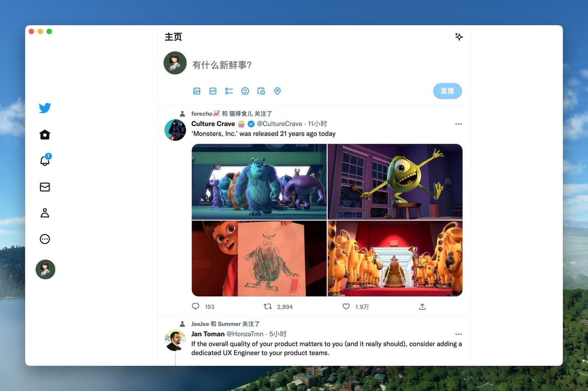This screenshot has width=588, height=391.
Task: Open the emoji picker
Action: [245, 91]
